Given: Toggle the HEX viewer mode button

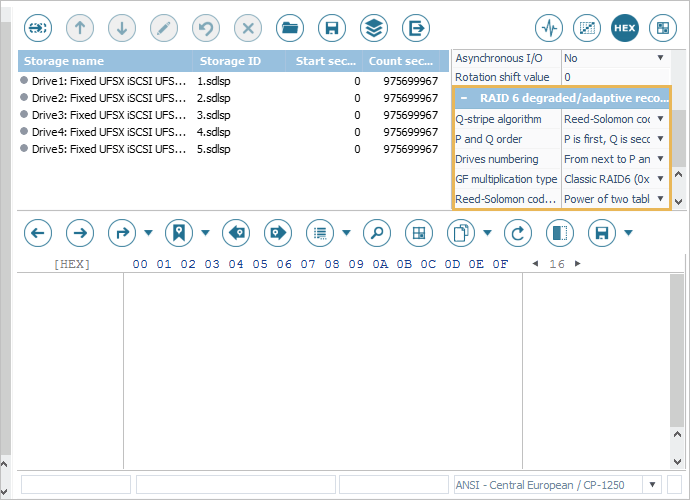Looking at the screenshot, I should pyautogui.click(x=624, y=27).
